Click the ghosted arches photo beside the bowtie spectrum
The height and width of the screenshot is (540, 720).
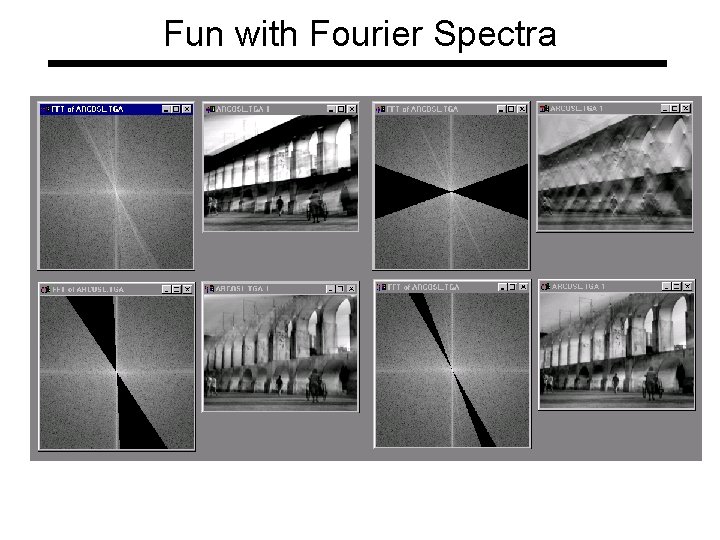click(x=615, y=172)
